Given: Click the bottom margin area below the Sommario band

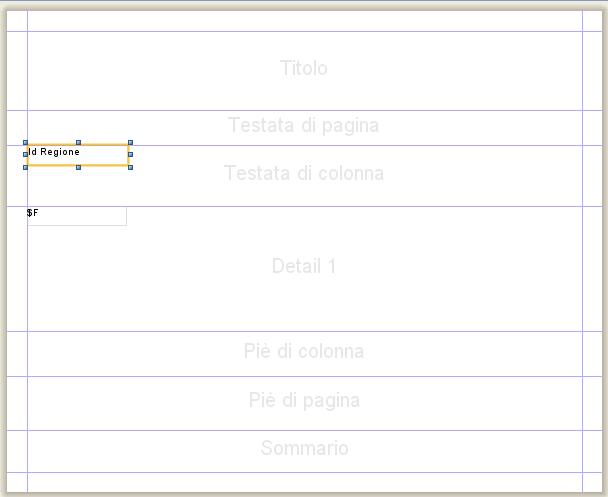Looking at the screenshot, I should click(x=305, y=482).
